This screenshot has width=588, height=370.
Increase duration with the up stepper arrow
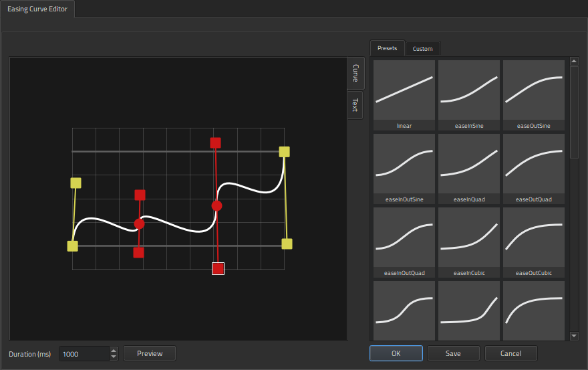(x=114, y=350)
